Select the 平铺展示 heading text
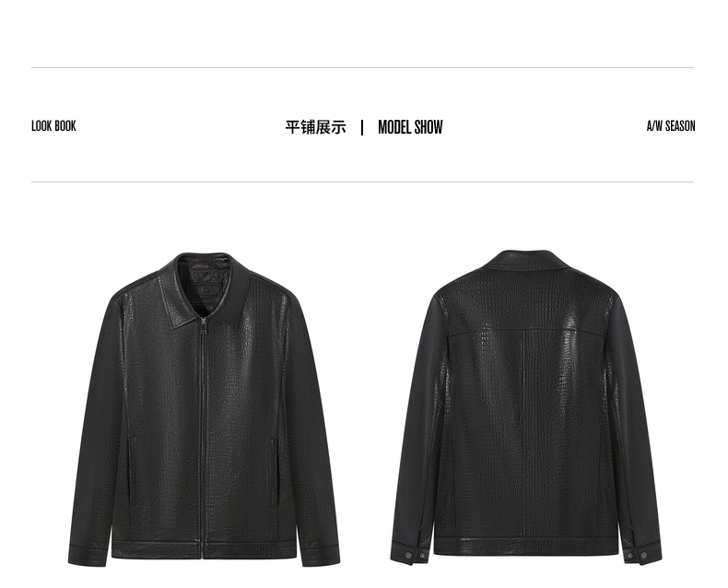Viewport: 728px width, 588px height. pyautogui.click(x=316, y=127)
